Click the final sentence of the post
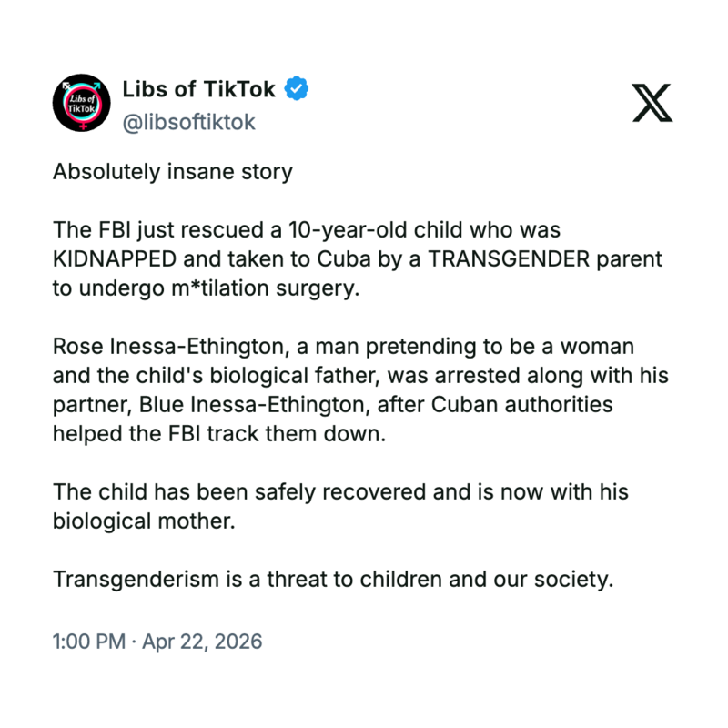Image resolution: width=728 pixels, height=728 pixels. [334, 580]
